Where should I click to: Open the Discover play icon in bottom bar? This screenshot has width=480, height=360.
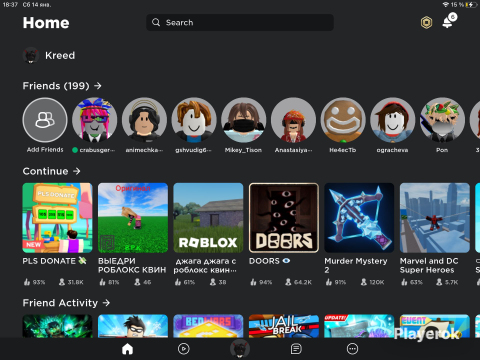[184, 349]
